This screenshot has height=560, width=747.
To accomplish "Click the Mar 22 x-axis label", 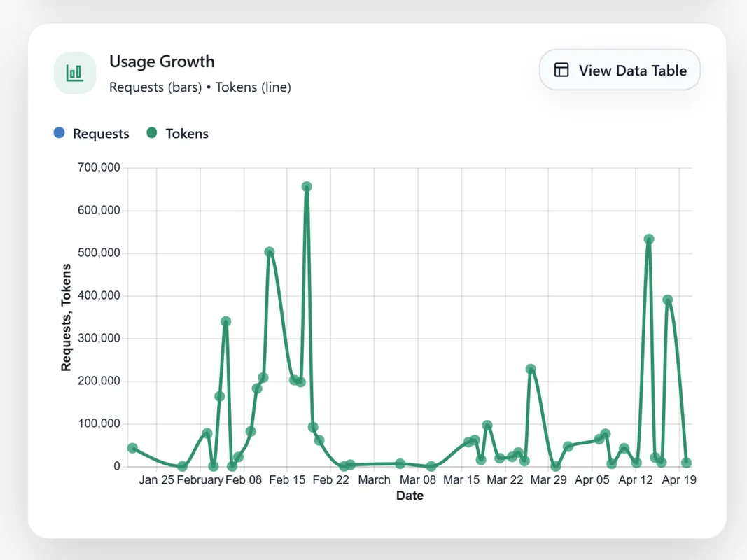I will tap(505, 479).
